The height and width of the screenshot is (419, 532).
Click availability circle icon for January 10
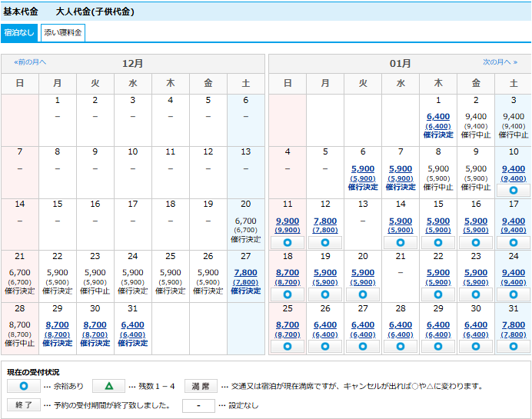[x=513, y=190]
